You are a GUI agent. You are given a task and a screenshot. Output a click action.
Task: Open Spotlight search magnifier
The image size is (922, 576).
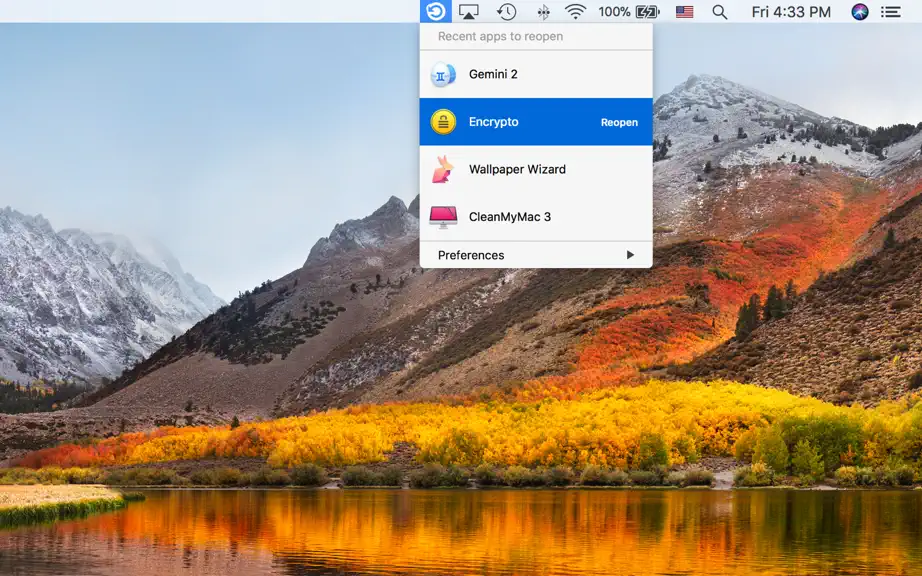tap(720, 12)
